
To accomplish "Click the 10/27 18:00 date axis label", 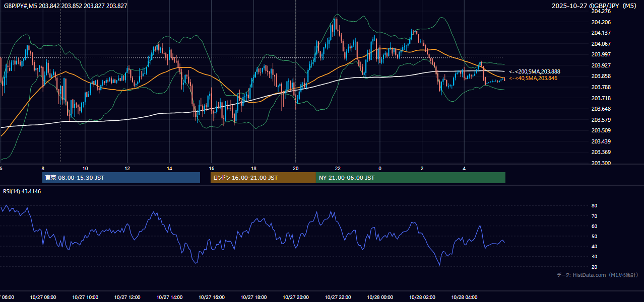I will pyautogui.click(x=253, y=297).
